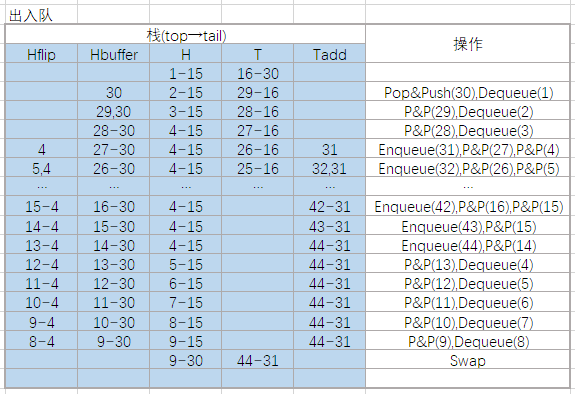Screen dimensions: 575x394
Task: Click the cell containing 32,31
Action: tap(330, 168)
